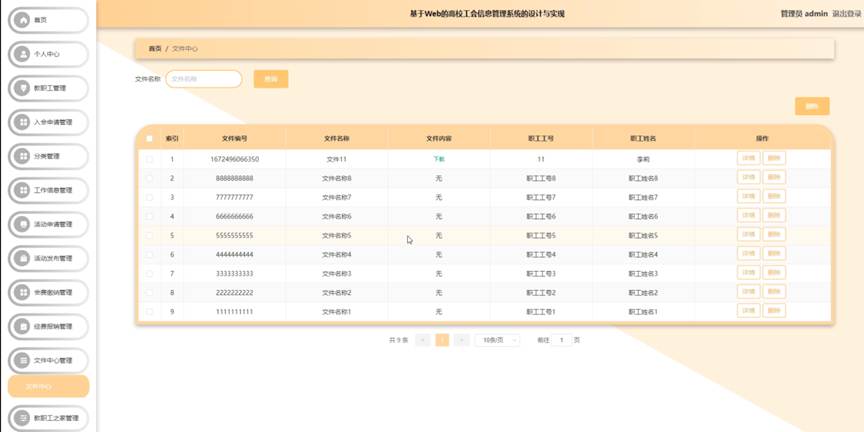Open the 经费报销管理 sidebar menu
This screenshot has height=432, width=864.
[48, 327]
